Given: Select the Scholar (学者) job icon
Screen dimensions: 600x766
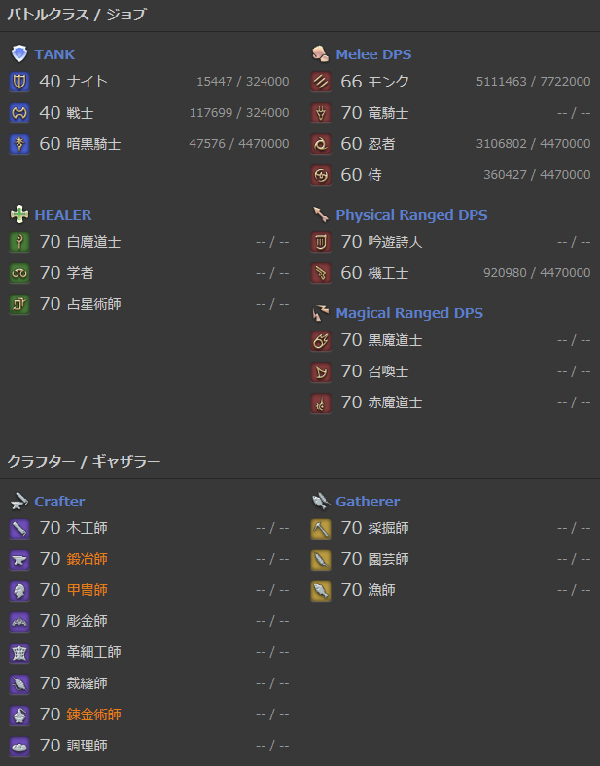Looking at the screenshot, I should (x=20, y=273).
